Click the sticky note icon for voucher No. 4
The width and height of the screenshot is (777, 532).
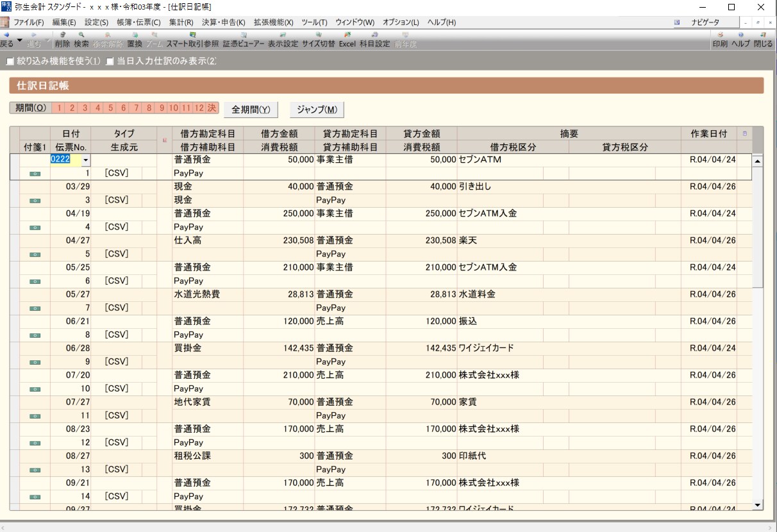pyautogui.click(x=35, y=228)
